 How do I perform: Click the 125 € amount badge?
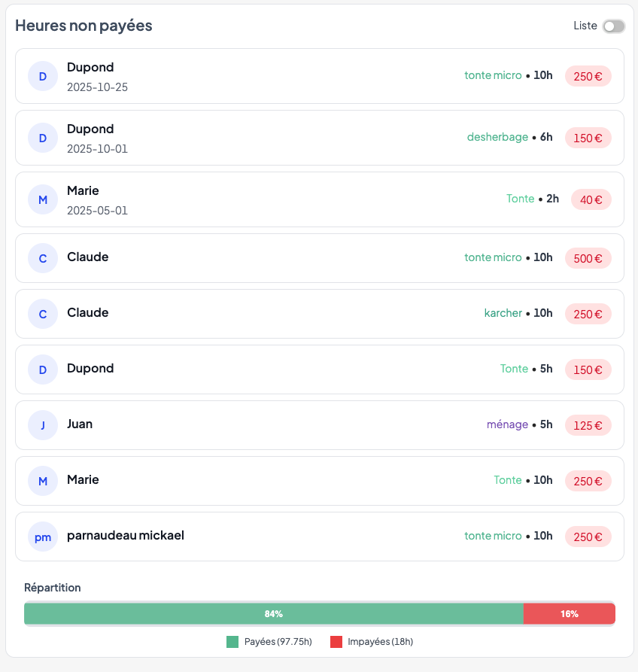588,425
